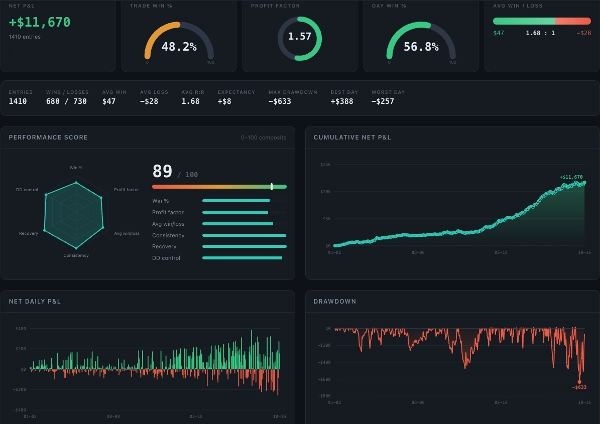
Task: Click the Profit Factor ring showing 1.57
Action: 300,38
